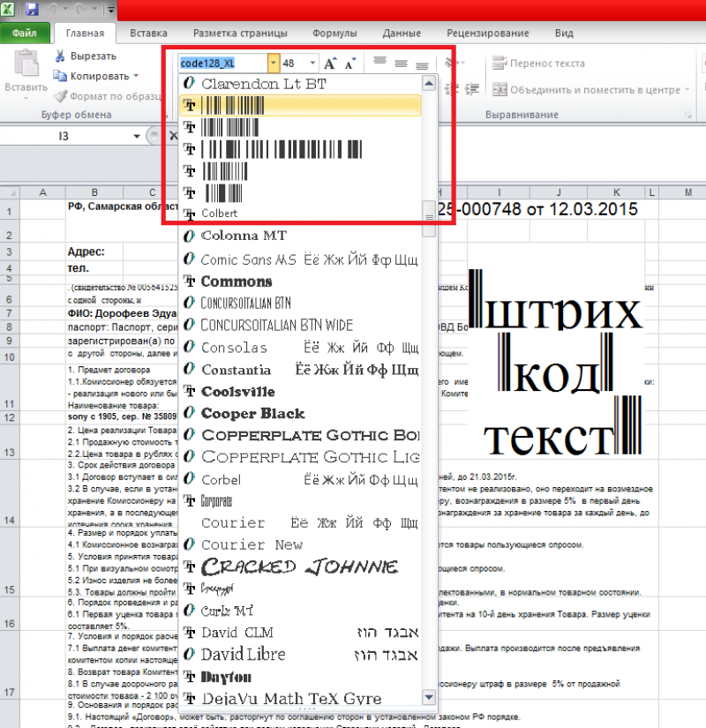The image size is (706, 728).
Task: Select the highlighted barcode font entry
Action: pos(301,105)
